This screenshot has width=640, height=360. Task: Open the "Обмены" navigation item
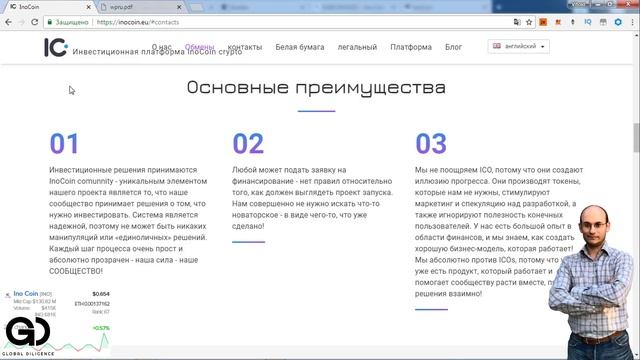(199, 47)
